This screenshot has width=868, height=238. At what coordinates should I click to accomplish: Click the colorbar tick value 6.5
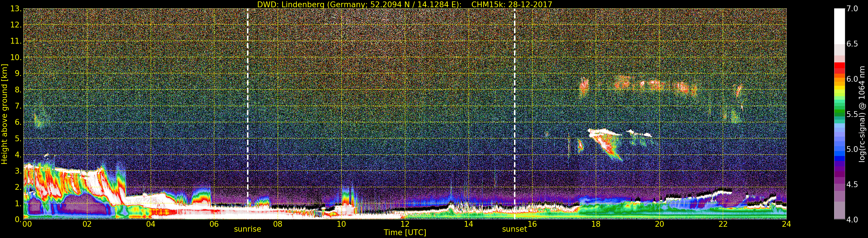[852, 44]
